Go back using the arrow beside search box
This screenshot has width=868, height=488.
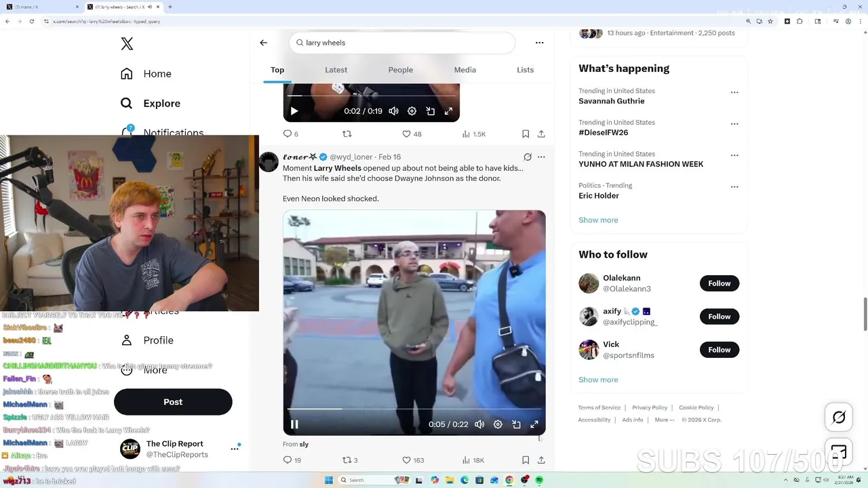coord(264,43)
